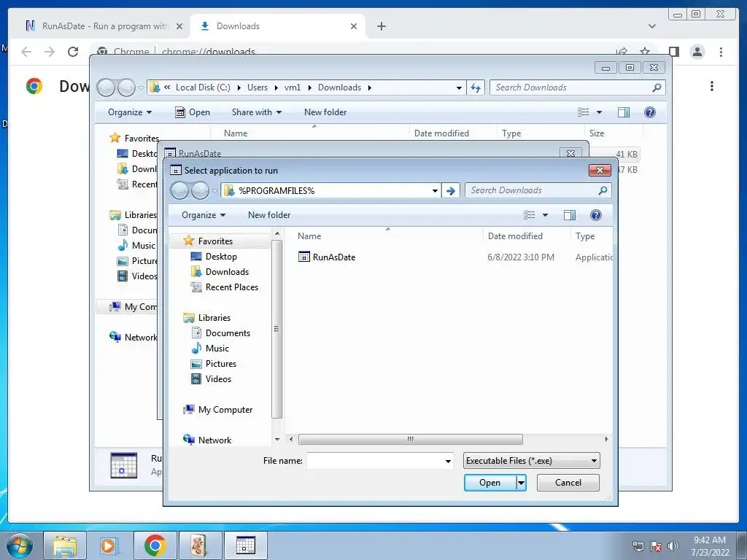Open Organize menu in the Downloads Explorer window
This screenshot has width=747, height=560.
click(130, 112)
